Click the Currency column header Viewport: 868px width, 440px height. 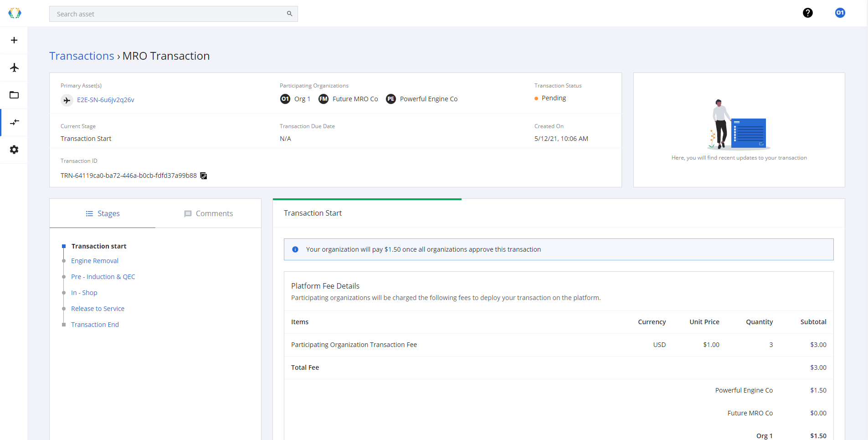coord(652,322)
